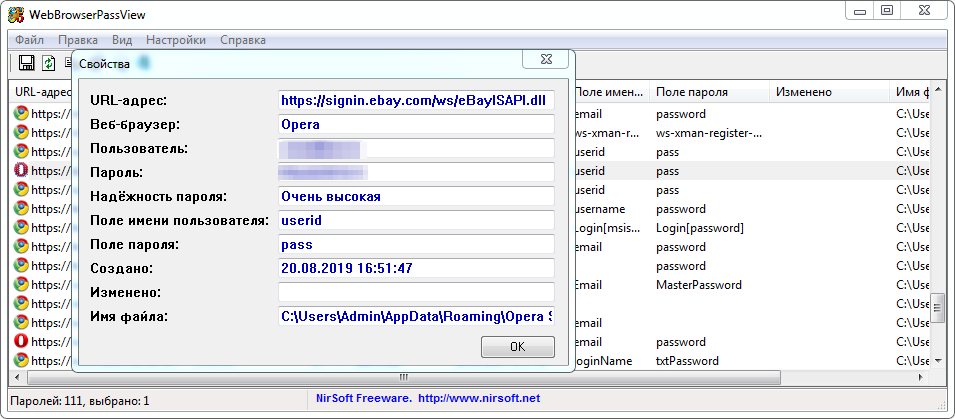Click the Имя файла field with Opera path
This screenshot has width=955, height=419.
[417, 316]
